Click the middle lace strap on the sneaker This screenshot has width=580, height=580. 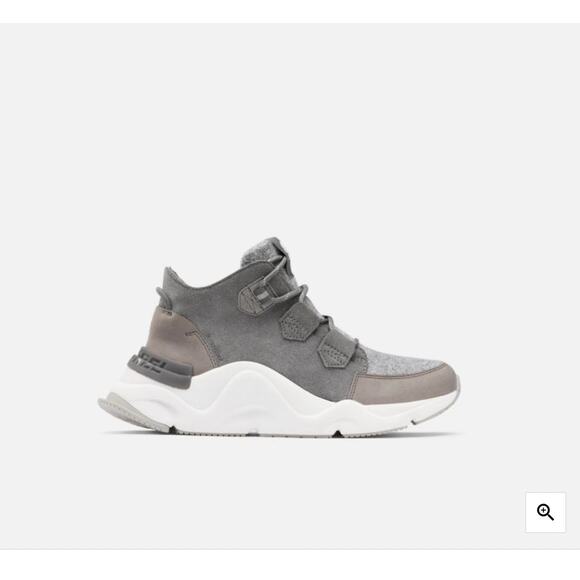pyautogui.click(x=296, y=325)
